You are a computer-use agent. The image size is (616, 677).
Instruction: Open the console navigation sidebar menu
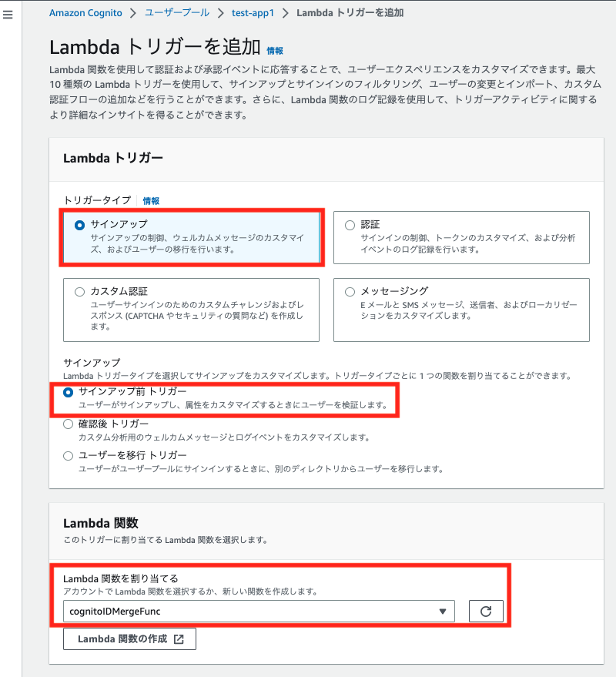pos(8,13)
